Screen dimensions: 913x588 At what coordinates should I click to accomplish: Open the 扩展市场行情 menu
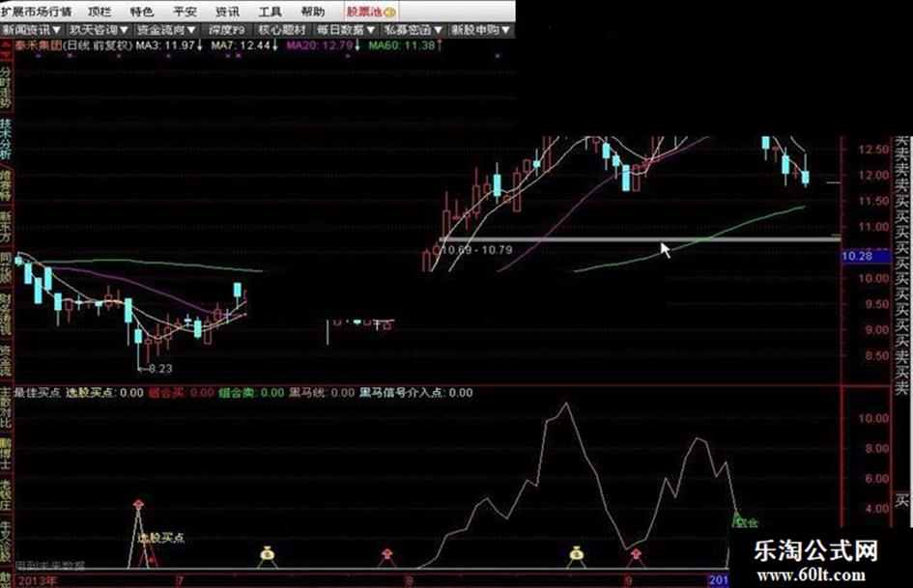click(37, 11)
